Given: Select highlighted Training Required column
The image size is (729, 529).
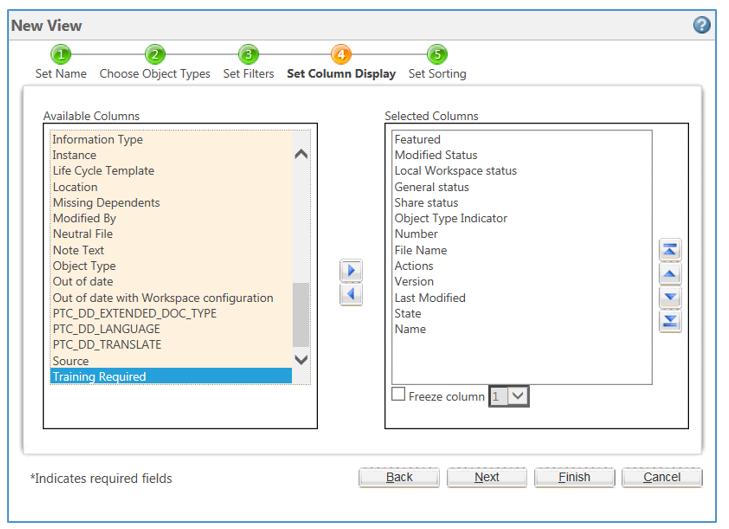Looking at the screenshot, I should (171, 376).
